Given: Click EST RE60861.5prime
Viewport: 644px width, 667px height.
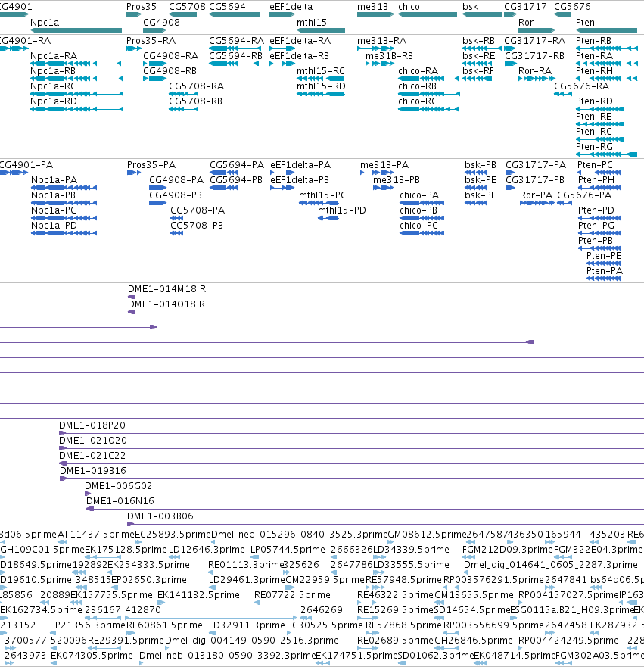Looking at the screenshot, I should pyautogui.click(x=132, y=633).
